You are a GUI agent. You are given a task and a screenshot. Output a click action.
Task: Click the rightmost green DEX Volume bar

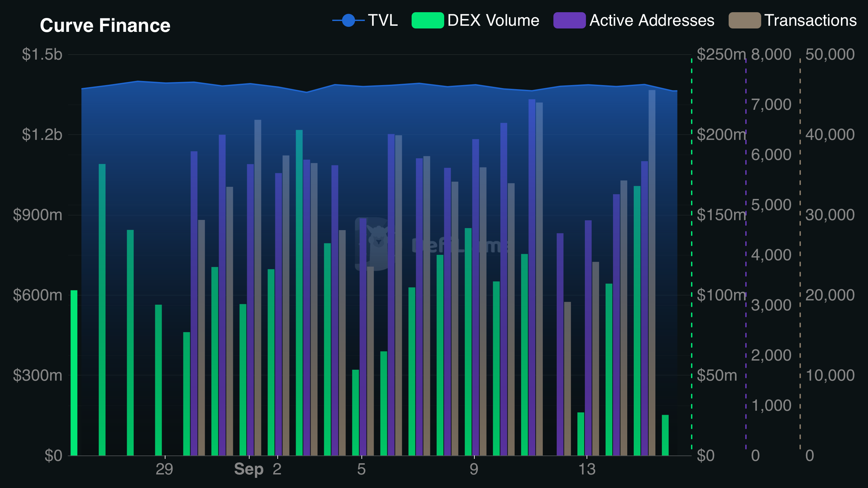click(665, 435)
